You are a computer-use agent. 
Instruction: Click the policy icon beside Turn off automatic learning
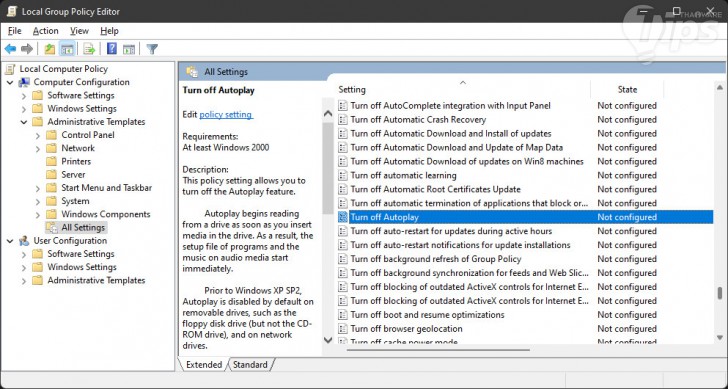tap(343, 175)
